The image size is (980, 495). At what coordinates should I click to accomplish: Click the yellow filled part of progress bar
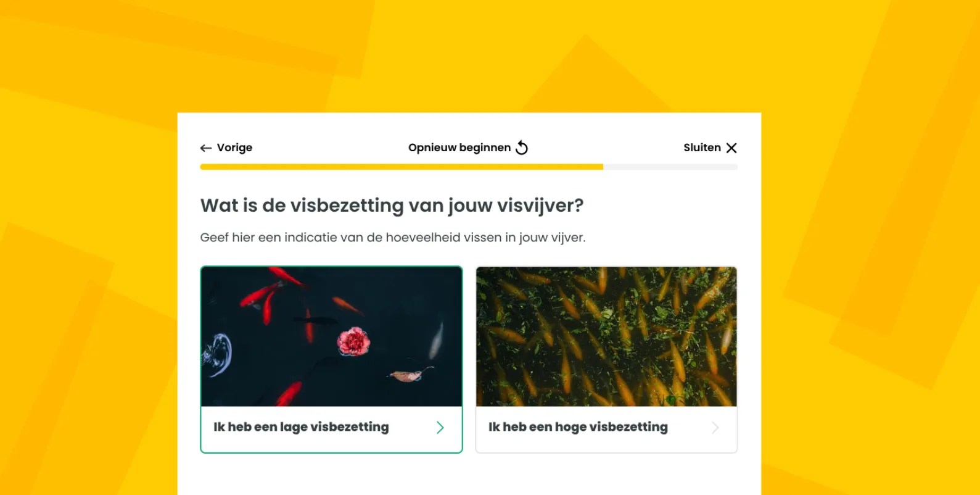click(x=401, y=167)
